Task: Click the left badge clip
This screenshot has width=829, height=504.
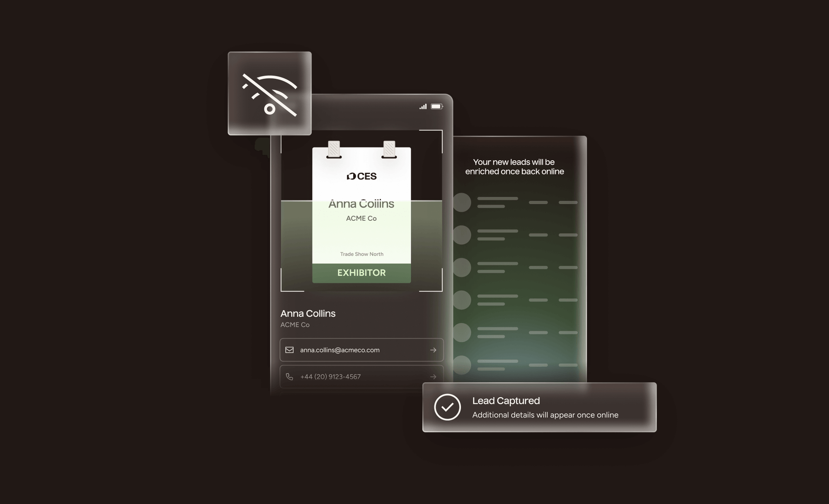Action: click(334, 150)
